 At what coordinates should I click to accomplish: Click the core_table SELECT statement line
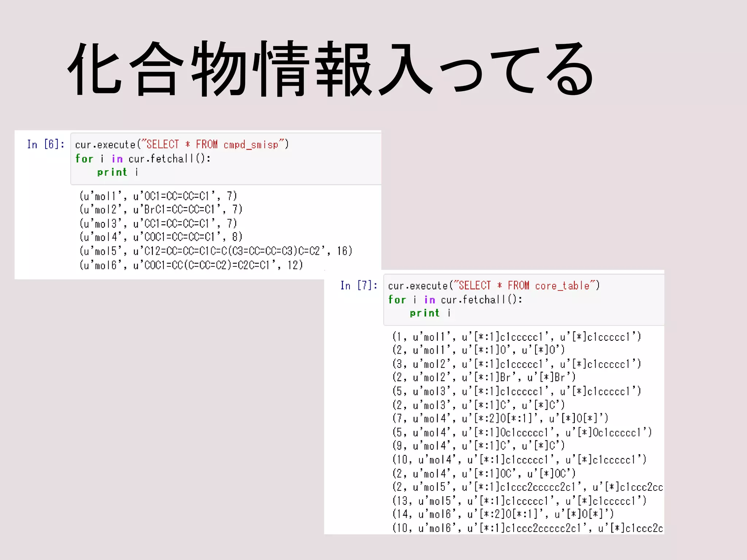pyautogui.click(x=494, y=285)
